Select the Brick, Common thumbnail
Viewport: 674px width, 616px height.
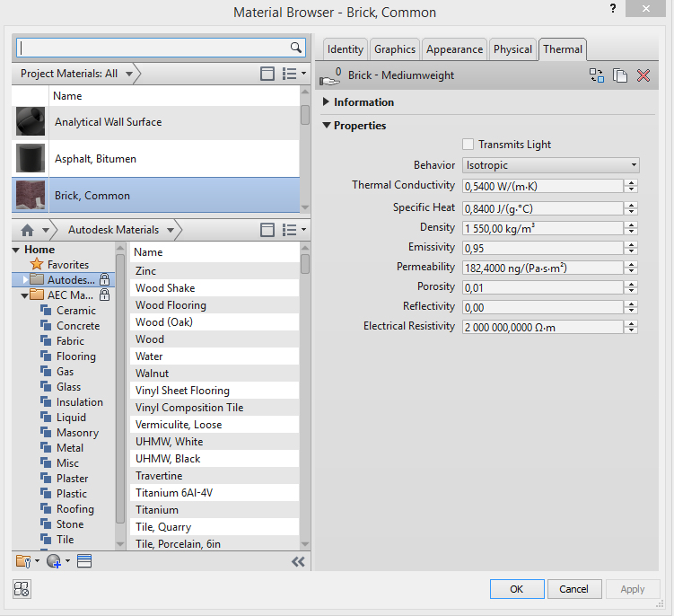(x=31, y=195)
